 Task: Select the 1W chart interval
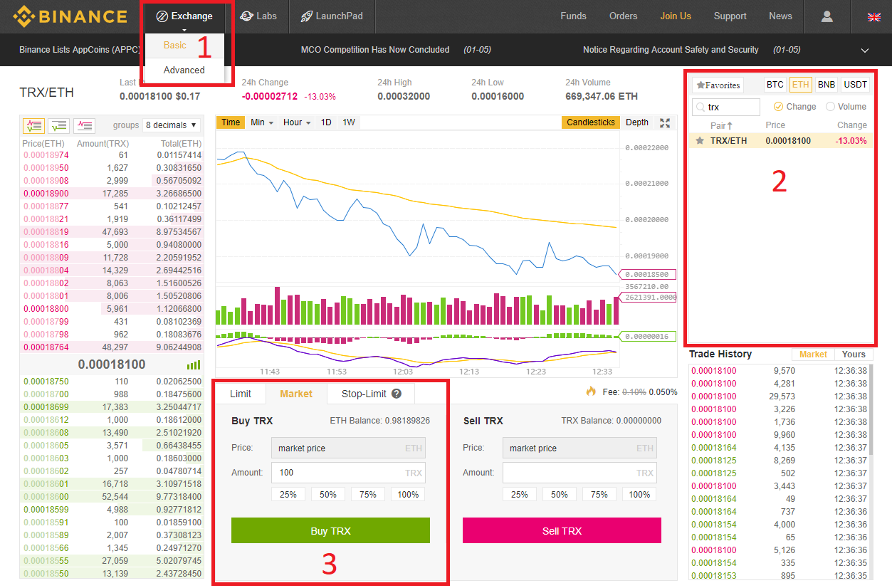(x=349, y=122)
